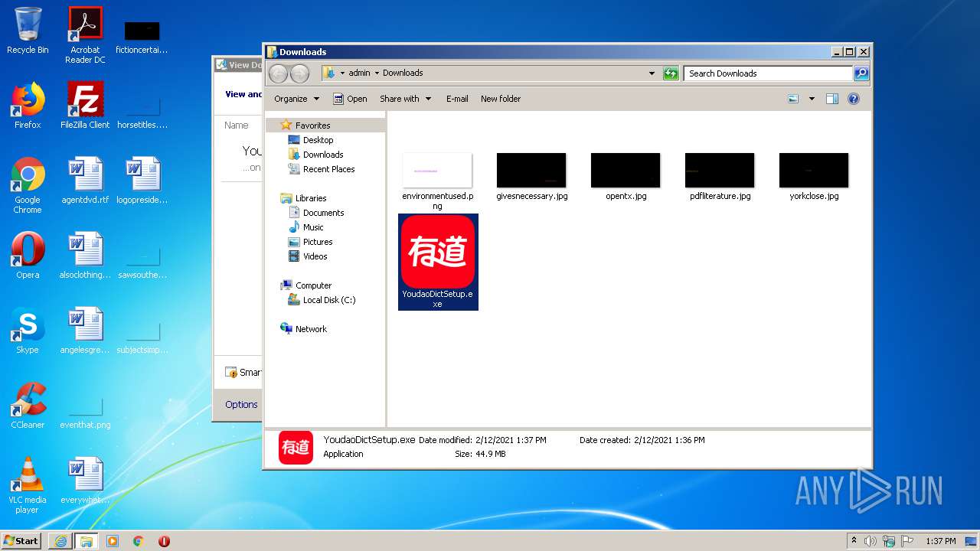The height and width of the screenshot is (551, 980).
Task: Click Opera icon in taskbar
Action: 164,541
